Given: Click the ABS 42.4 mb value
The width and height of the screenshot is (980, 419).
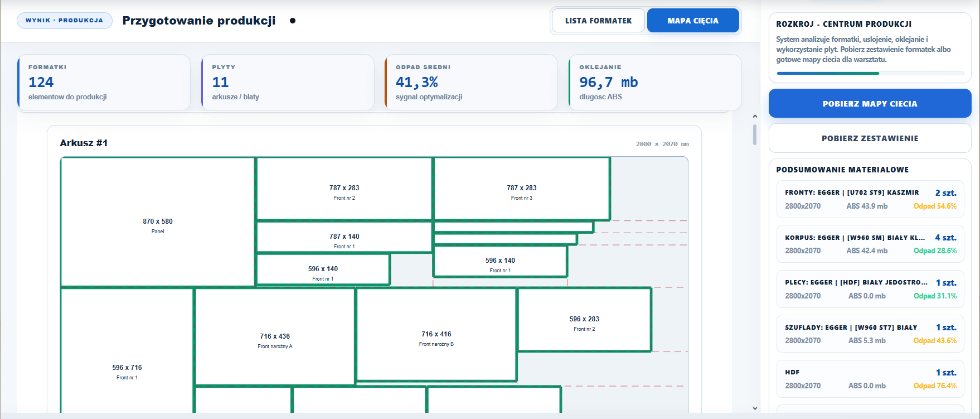Looking at the screenshot, I should pyautogui.click(x=867, y=251).
